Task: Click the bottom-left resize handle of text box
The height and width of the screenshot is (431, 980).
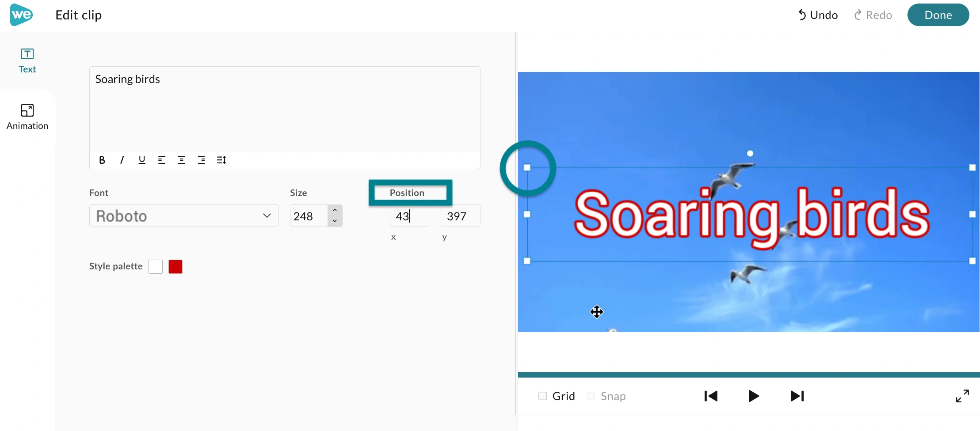Action: tap(527, 261)
